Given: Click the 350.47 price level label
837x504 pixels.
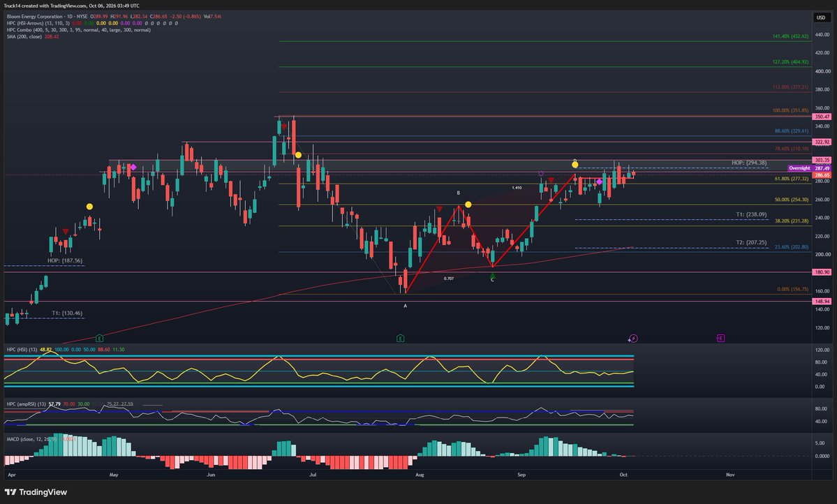Looking at the screenshot, I should click(x=822, y=117).
